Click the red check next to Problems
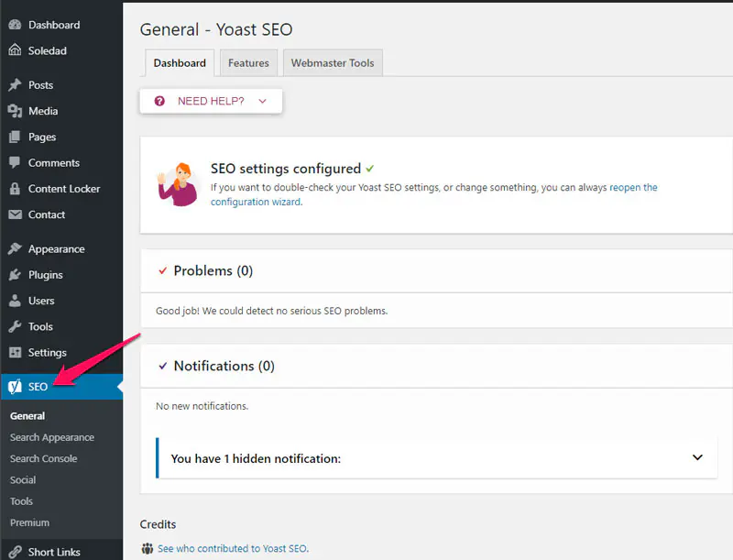This screenshot has height=560, width=733. click(x=163, y=270)
